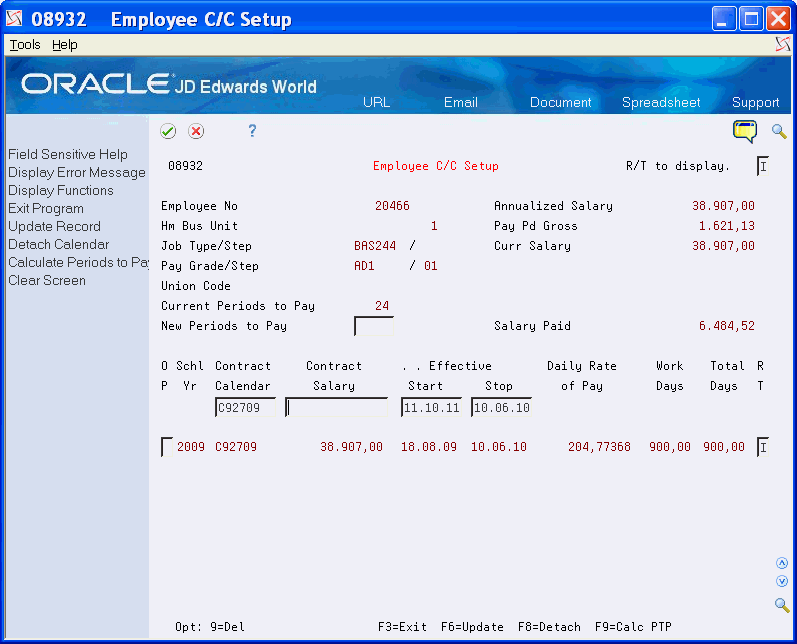Click Salary Paid value 6.484,52
The image size is (797, 644).
[726, 326]
